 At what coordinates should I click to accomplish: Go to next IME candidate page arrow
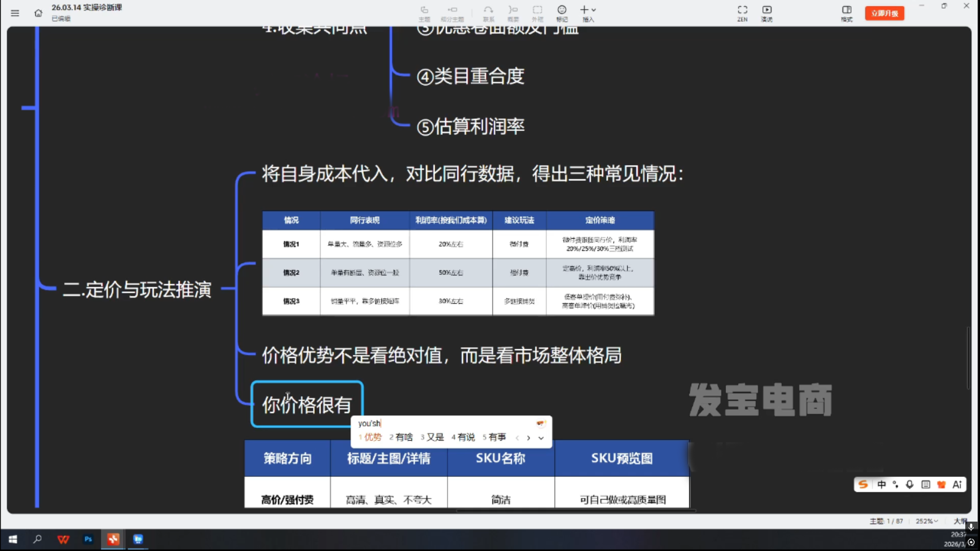(529, 438)
